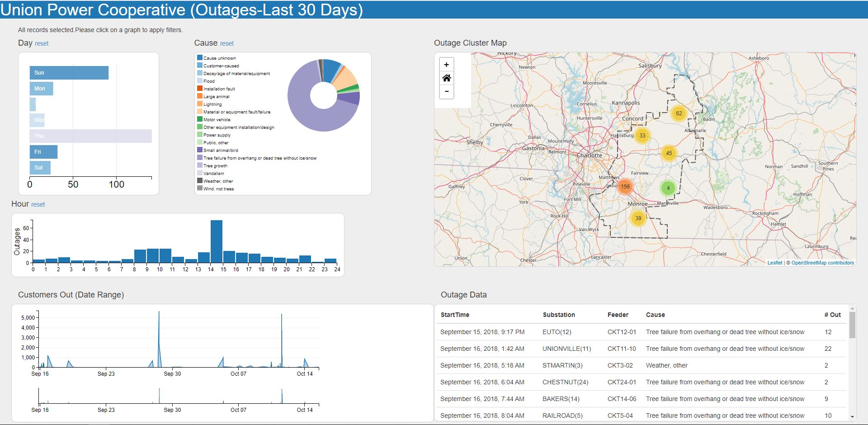Viewport: 868px width, 425px height.
Task: Reset map view with home icon
Action: (446, 78)
